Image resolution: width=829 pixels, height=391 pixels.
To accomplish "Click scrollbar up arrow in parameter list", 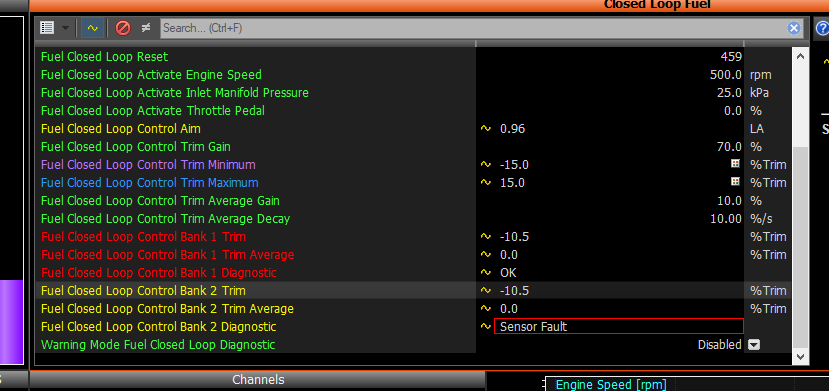I will tap(800, 56).
